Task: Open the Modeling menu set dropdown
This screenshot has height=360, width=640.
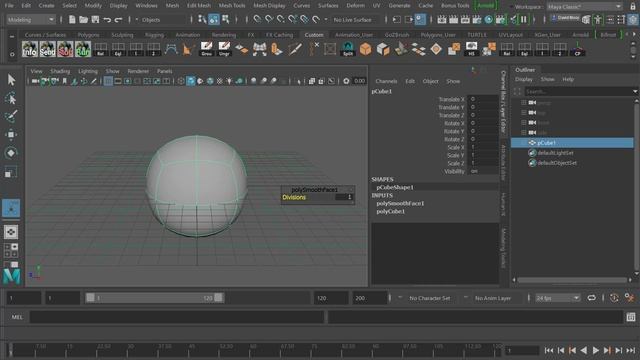Action: coord(31,20)
